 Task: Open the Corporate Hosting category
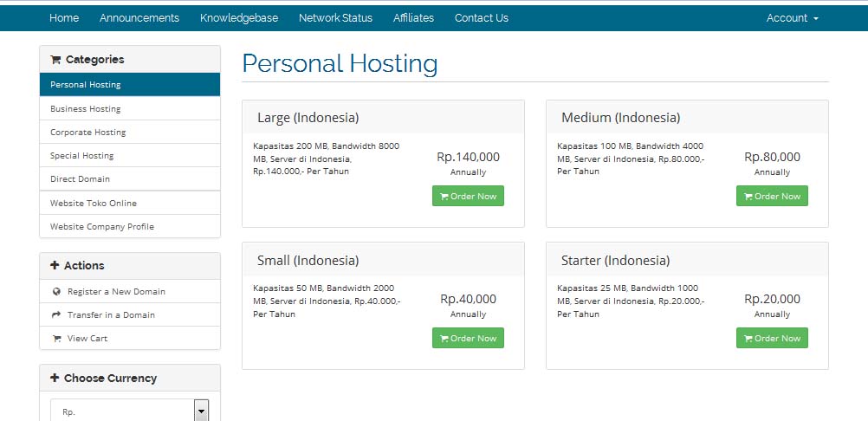pyautogui.click(x=88, y=133)
